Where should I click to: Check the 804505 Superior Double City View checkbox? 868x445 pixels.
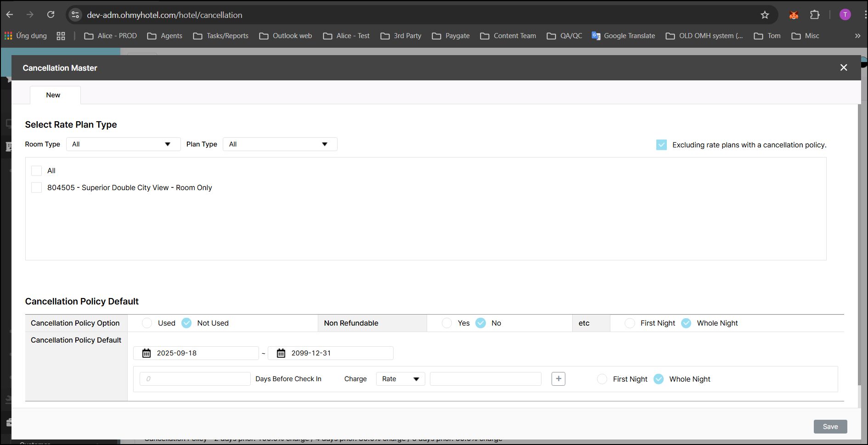[37, 188]
